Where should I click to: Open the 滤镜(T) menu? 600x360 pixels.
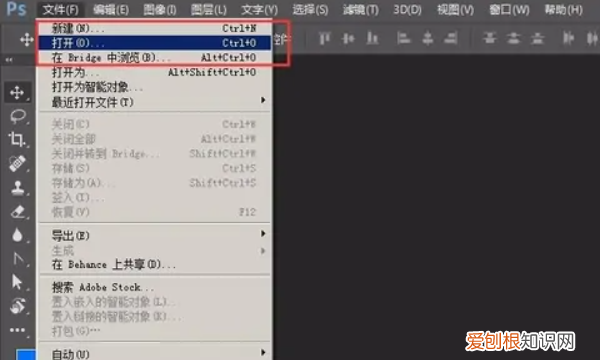pyautogui.click(x=360, y=9)
